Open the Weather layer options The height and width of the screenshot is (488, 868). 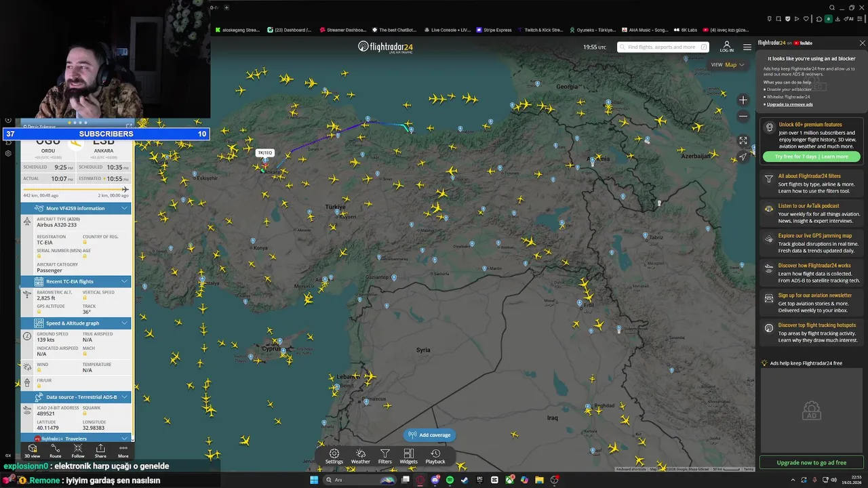(360, 456)
